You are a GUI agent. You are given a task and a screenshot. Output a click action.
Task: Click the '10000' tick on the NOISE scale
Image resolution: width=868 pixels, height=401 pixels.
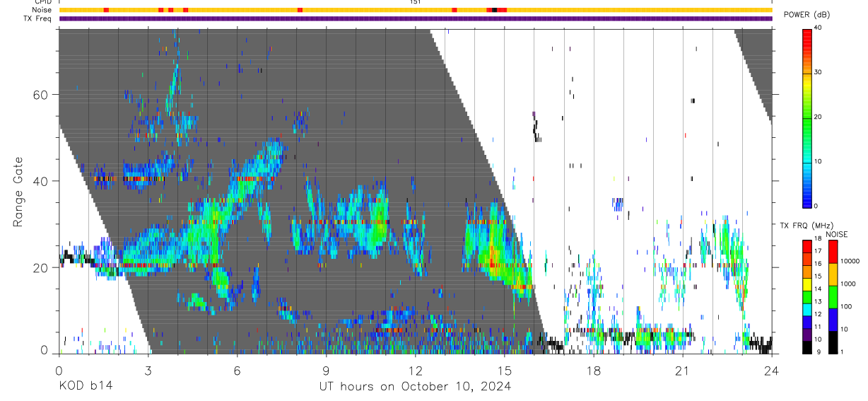850,261
